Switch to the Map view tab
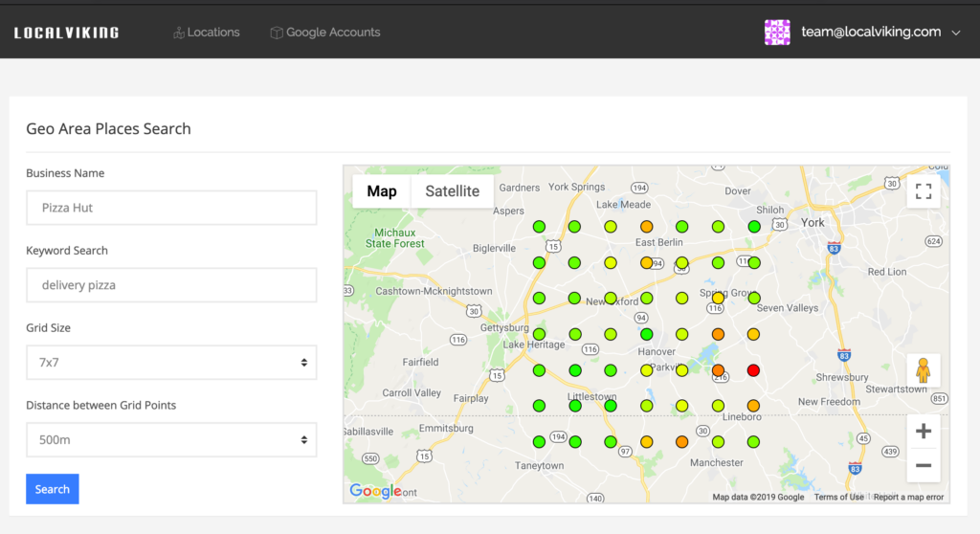This screenshot has width=980, height=534. pos(381,191)
